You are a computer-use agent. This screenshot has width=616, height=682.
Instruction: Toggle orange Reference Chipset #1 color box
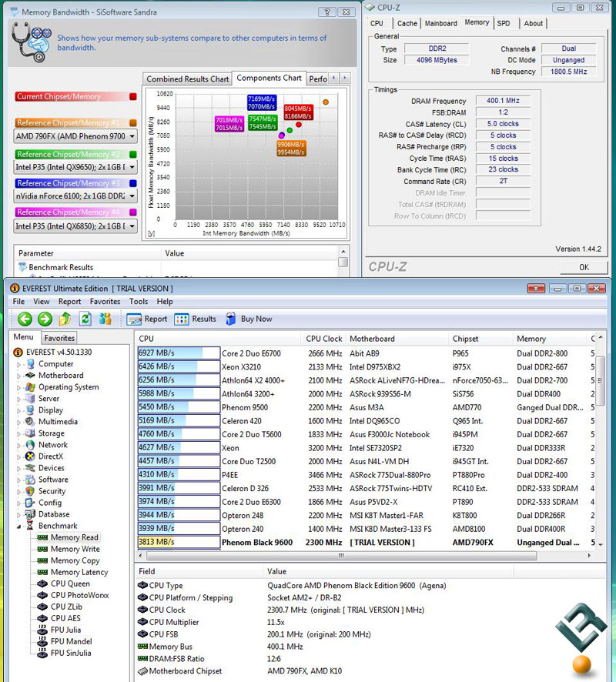pyautogui.click(x=133, y=123)
